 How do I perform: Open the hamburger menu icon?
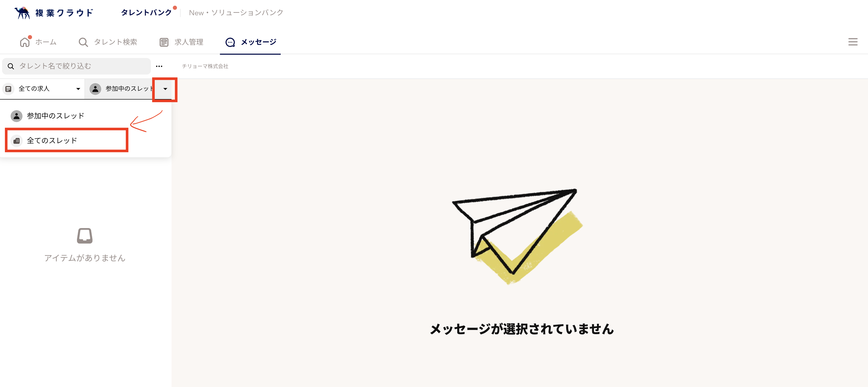853,42
